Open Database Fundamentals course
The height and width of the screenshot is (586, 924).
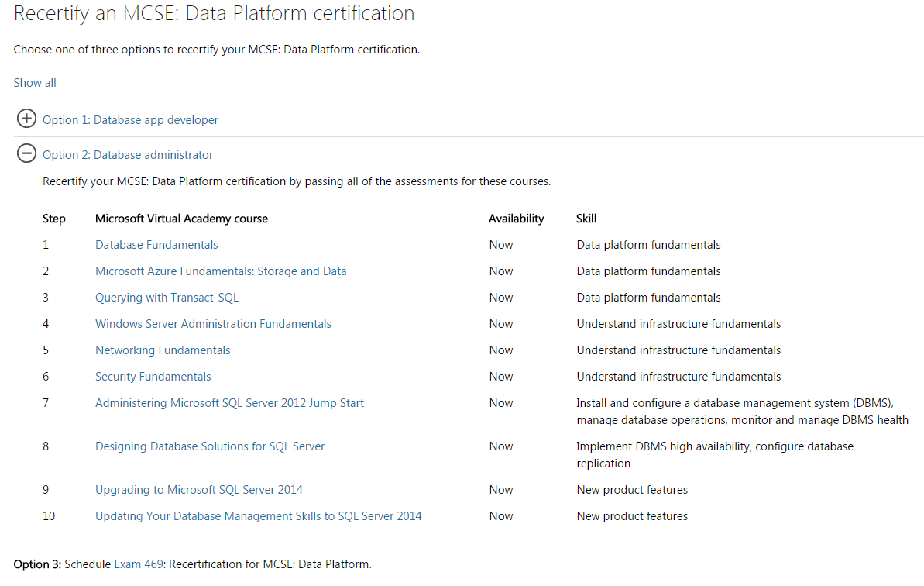[x=156, y=245]
